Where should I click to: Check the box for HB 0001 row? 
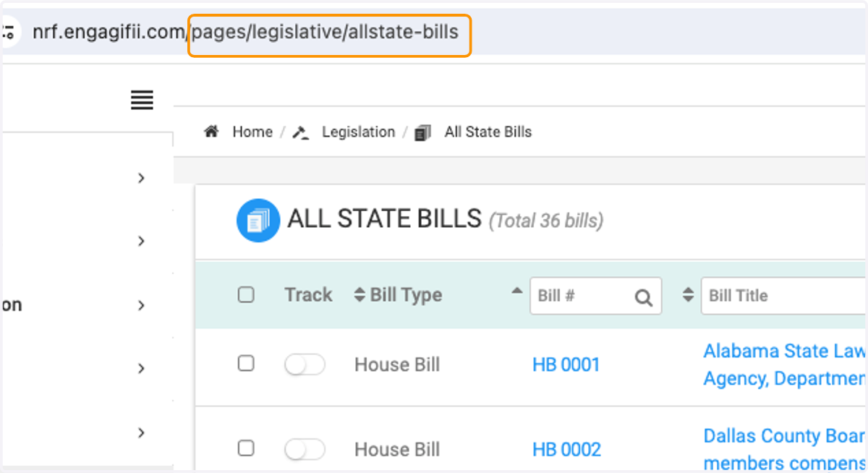[246, 363]
